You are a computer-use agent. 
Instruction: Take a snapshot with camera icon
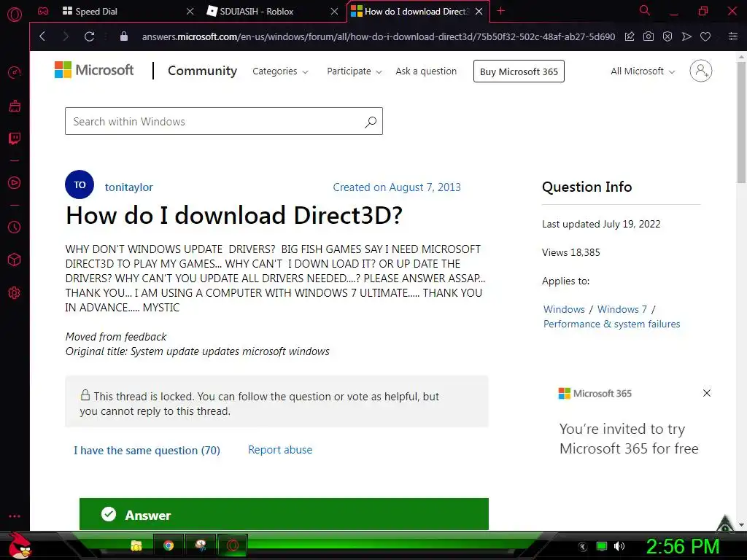[649, 36]
